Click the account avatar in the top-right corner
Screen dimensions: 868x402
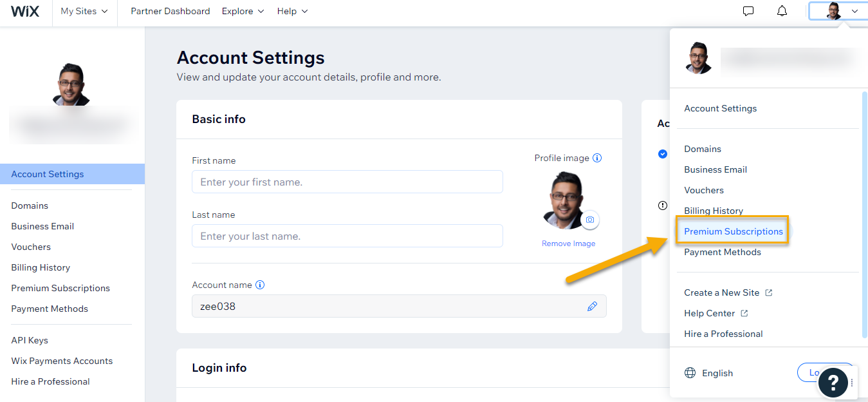click(x=835, y=11)
